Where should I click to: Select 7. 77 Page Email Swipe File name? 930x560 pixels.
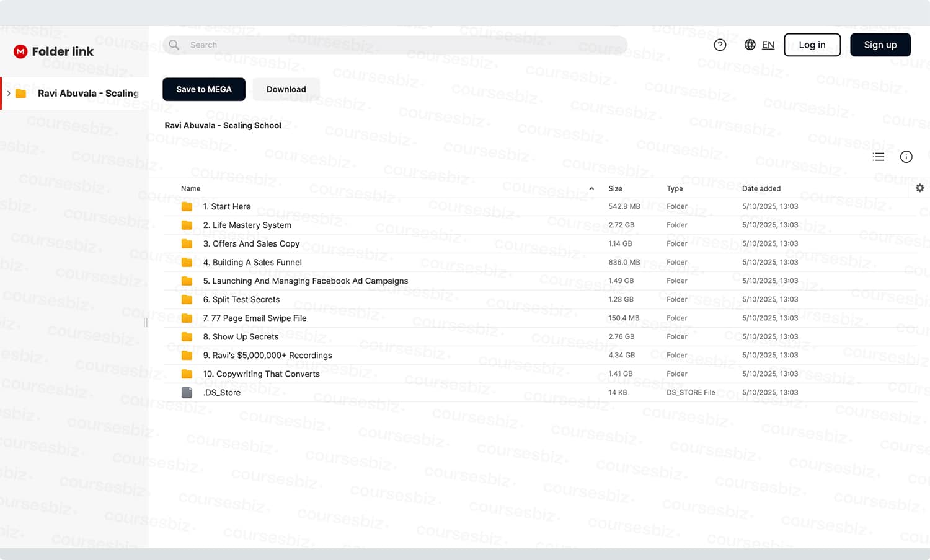point(255,318)
